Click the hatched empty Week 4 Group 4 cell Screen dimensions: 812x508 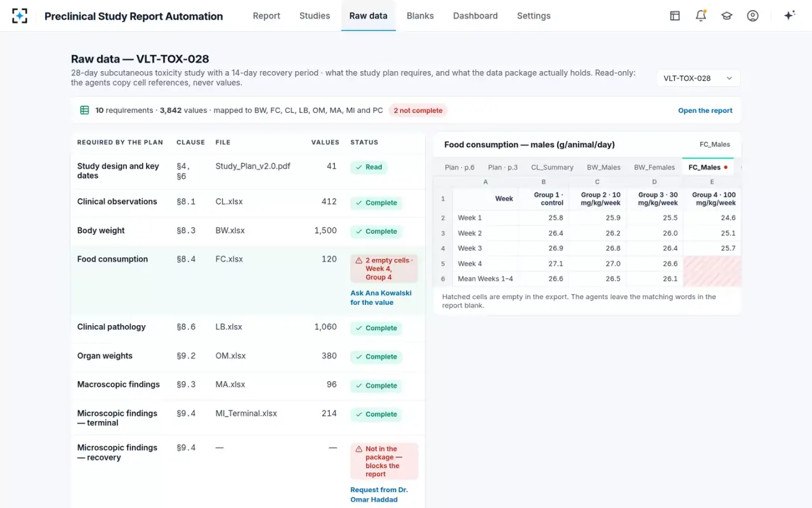(712, 264)
